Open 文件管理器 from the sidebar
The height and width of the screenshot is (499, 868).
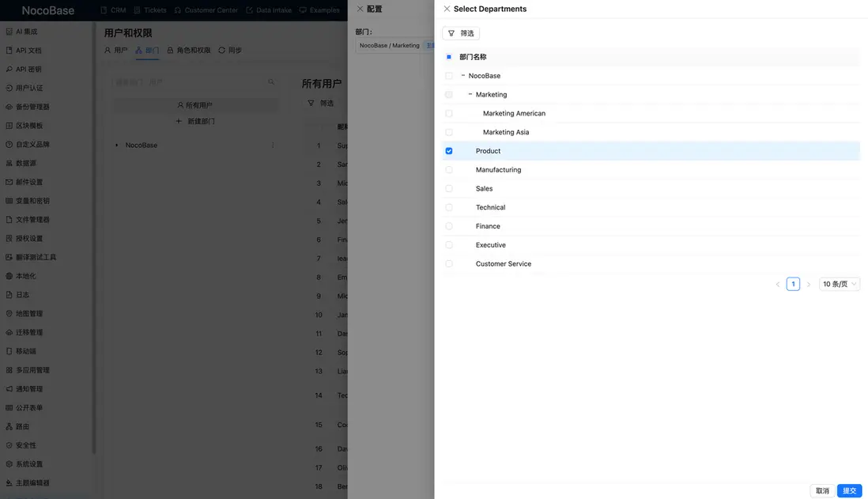pyautogui.click(x=30, y=217)
